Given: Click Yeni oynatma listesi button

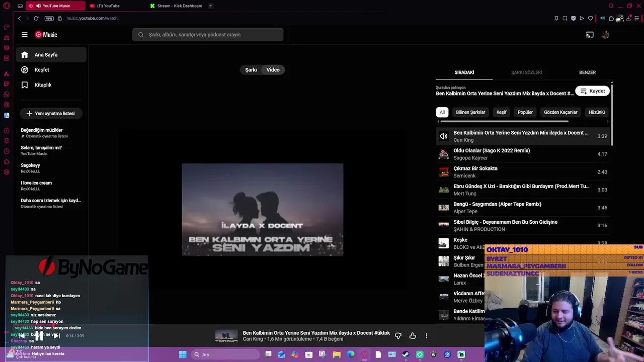Looking at the screenshot, I should point(50,114).
